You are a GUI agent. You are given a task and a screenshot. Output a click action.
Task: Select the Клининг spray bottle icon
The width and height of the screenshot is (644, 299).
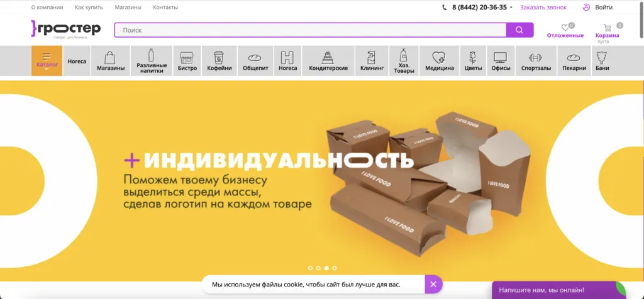(x=372, y=57)
